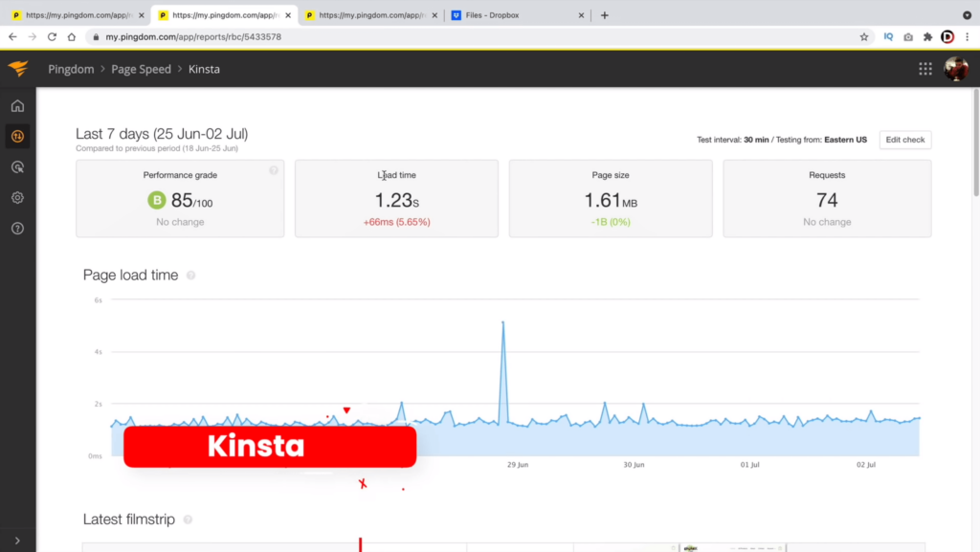Screen dimensions: 980x552
Task: Open the apps grid menu
Action: pos(925,69)
